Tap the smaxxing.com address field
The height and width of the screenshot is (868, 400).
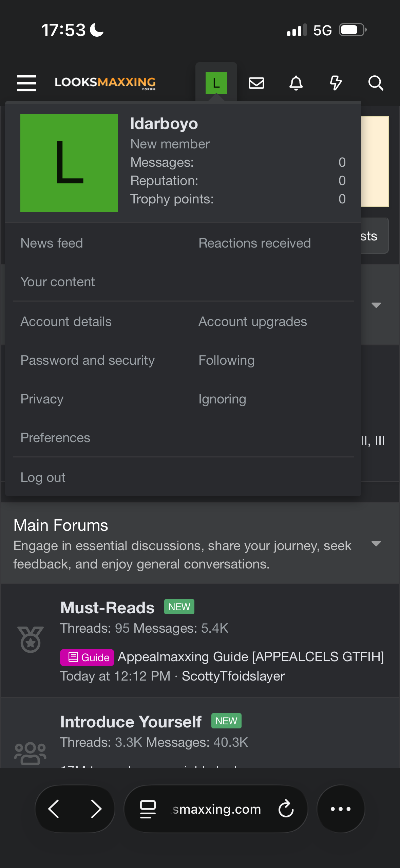216,809
